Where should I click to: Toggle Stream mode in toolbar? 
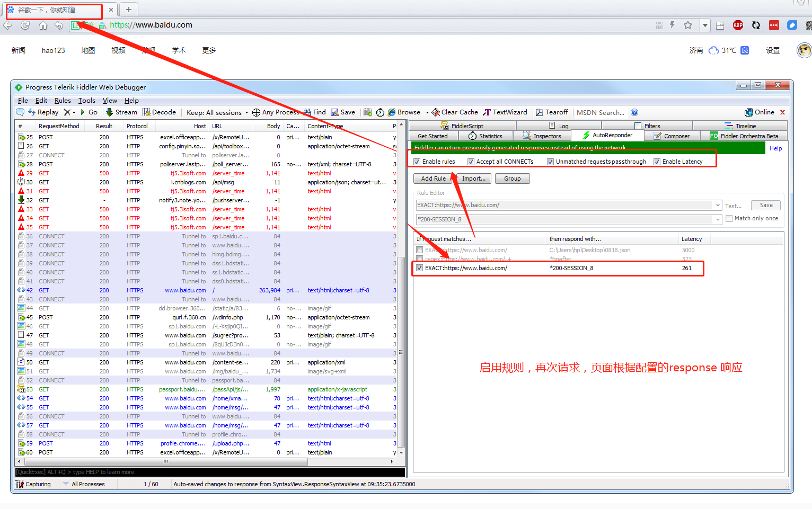click(x=121, y=112)
